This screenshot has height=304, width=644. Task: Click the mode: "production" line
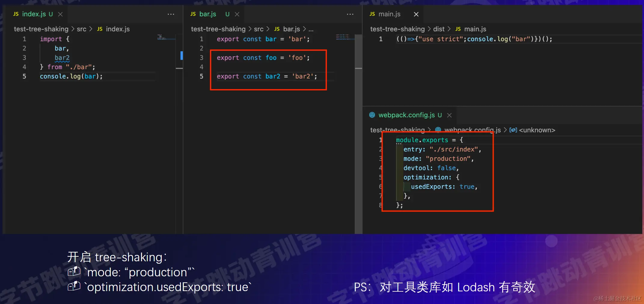coord(439,159)
